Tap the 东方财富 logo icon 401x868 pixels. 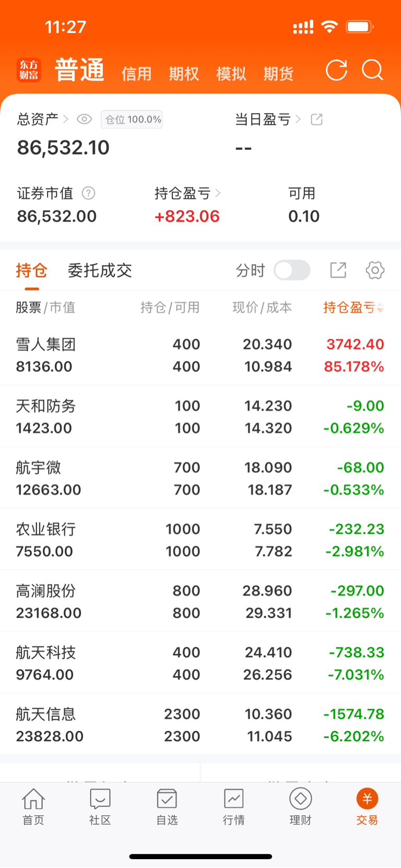point(29,70)
